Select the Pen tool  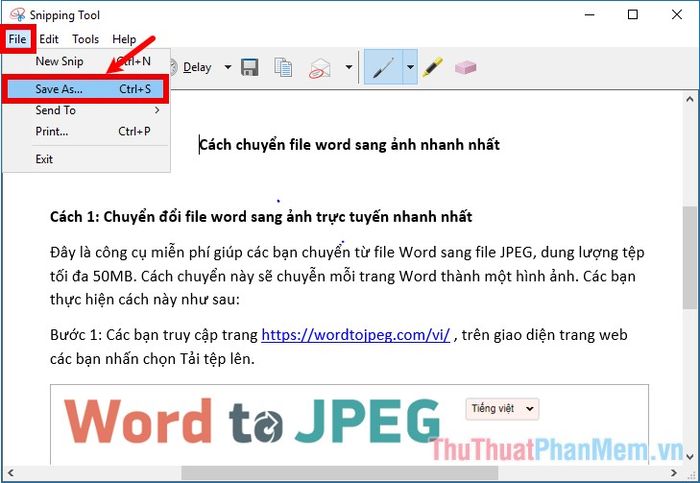(382, 67)
